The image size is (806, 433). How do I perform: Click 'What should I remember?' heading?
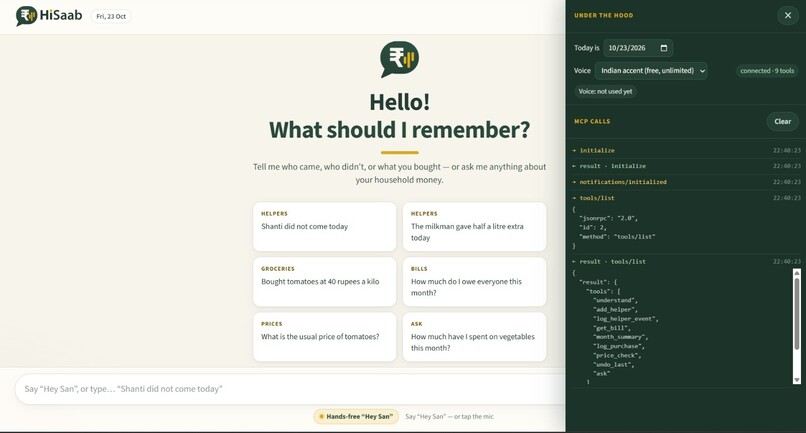(x=399, y=130)
